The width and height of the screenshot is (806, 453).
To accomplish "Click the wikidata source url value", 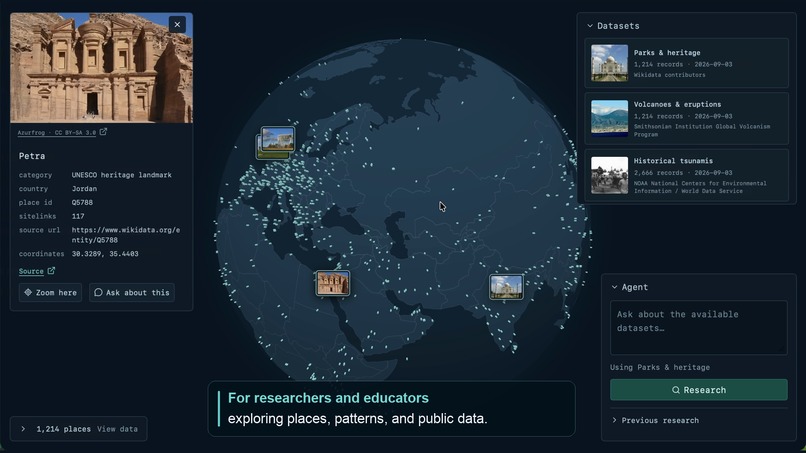I will (x=125, y=235).
